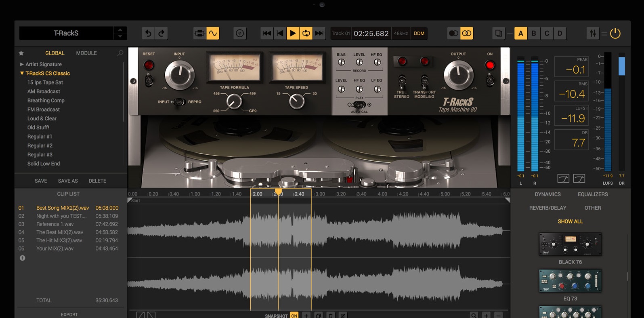The height and width of the screenshot is (318, 644).
Task: Add a snapshot with plus icon
Action: click(x=306, y=316)
